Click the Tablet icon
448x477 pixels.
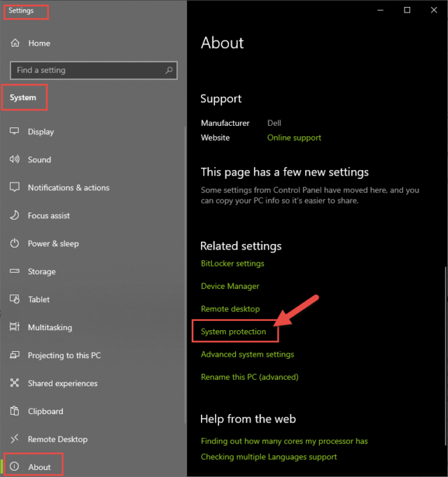14,299
